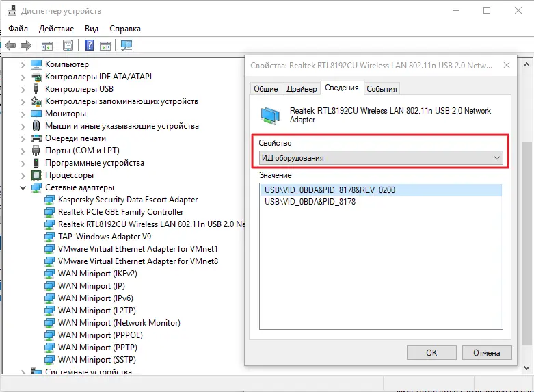Viewport: 534px width, 392px height.
Task: Select Realtek PCIe GBE Family Controller
Action: click(x=120, y=212)
